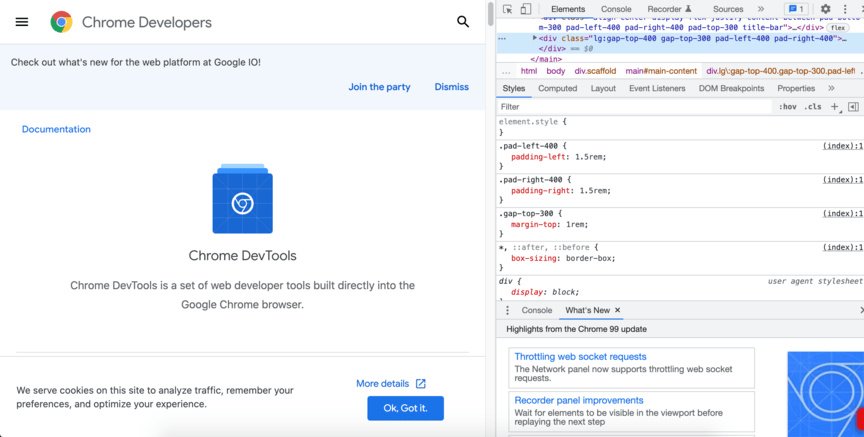Click the page vertical scrollbar thumb

click(x=490, y=15)
